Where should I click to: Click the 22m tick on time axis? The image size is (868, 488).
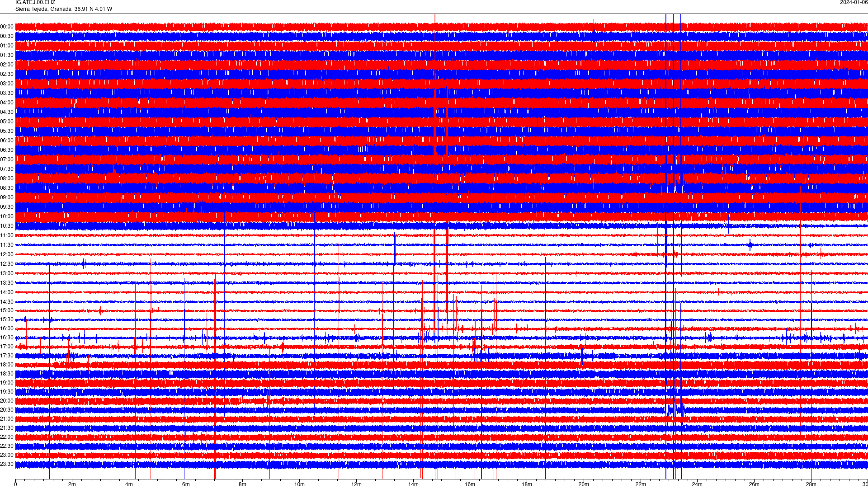641,484
